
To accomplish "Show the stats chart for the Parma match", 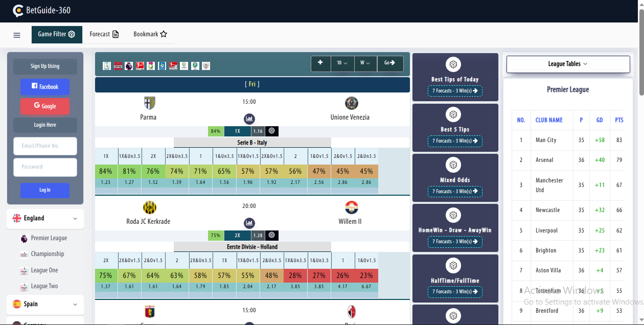I will [x=249, y=119].
